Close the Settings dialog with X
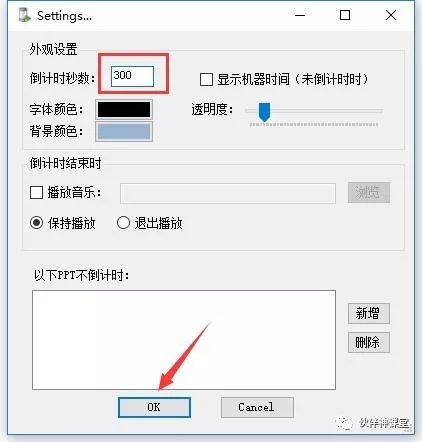Viewport: 422px width, 442px height. pyautogui.click(x=391, y=15)
